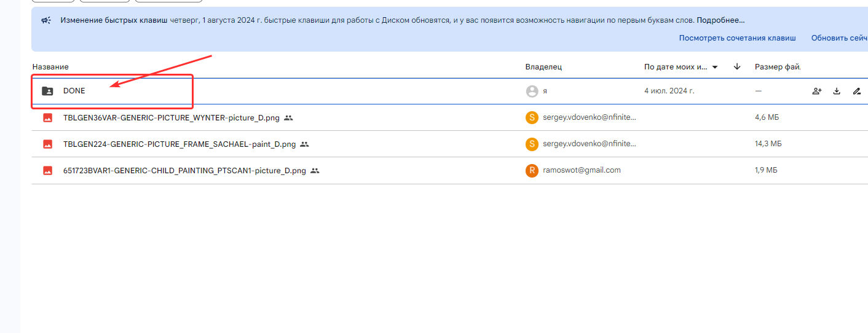868x333 pixels.
Task: Click the Обновить сейчас button
Action: click(840, 38)
